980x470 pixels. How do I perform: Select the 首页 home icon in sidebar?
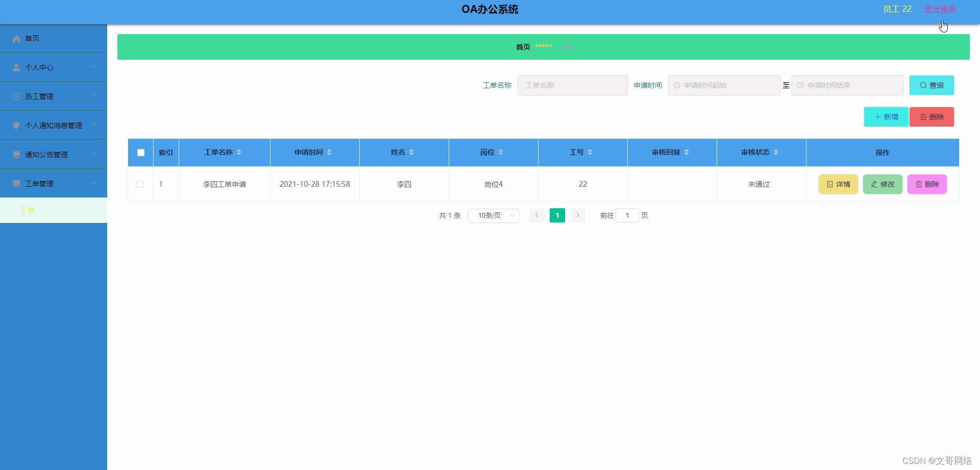tap(16, 38)
